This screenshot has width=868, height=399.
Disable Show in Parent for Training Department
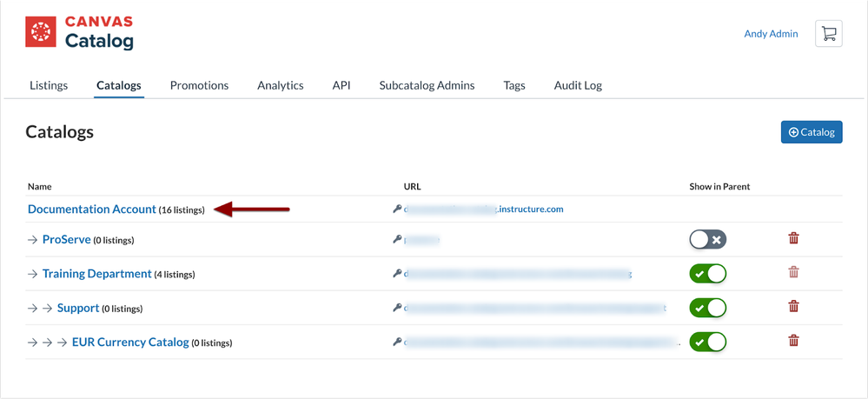pyautogui.click(x=707, y=274)
